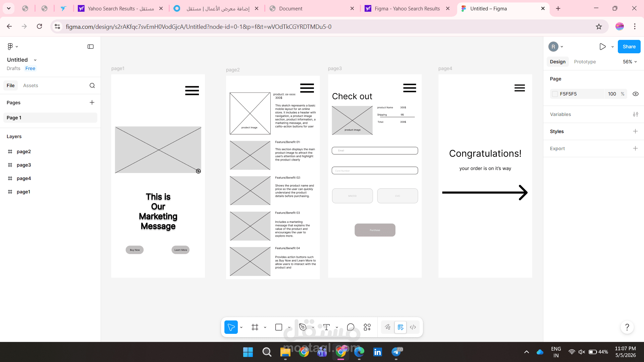Open the 56% zoom dropdown
Image resolution: width=644 pixels, height=362 pixels.
point(630,62)
